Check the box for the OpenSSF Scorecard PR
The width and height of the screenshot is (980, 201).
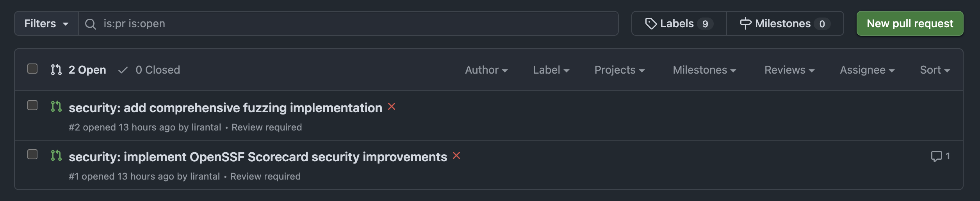click(32, 155)
